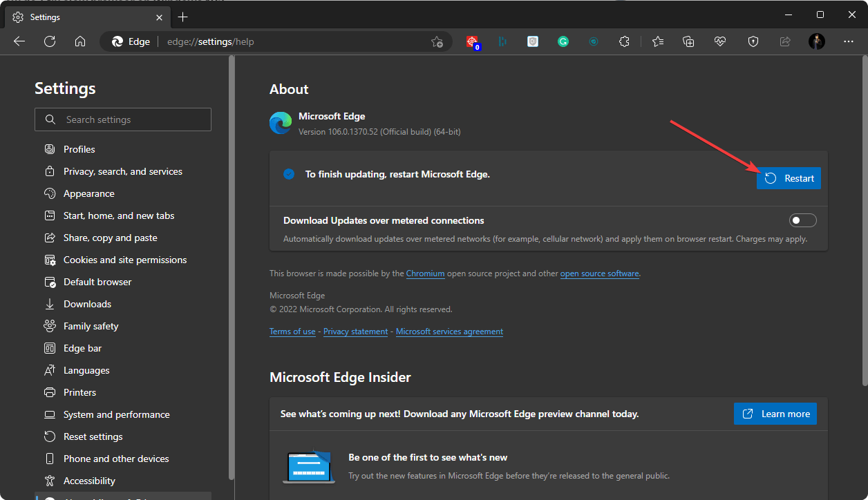Click the sidebar vertical scrollbar

[x=232, y=268]
